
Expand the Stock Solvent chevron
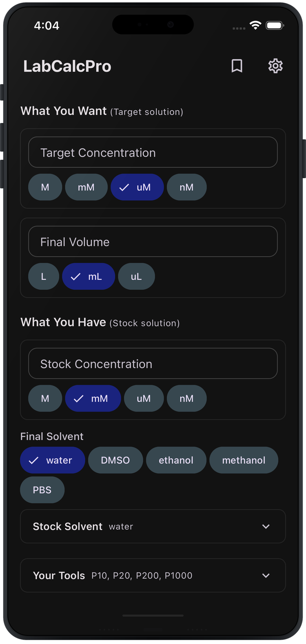pos(266,526)
